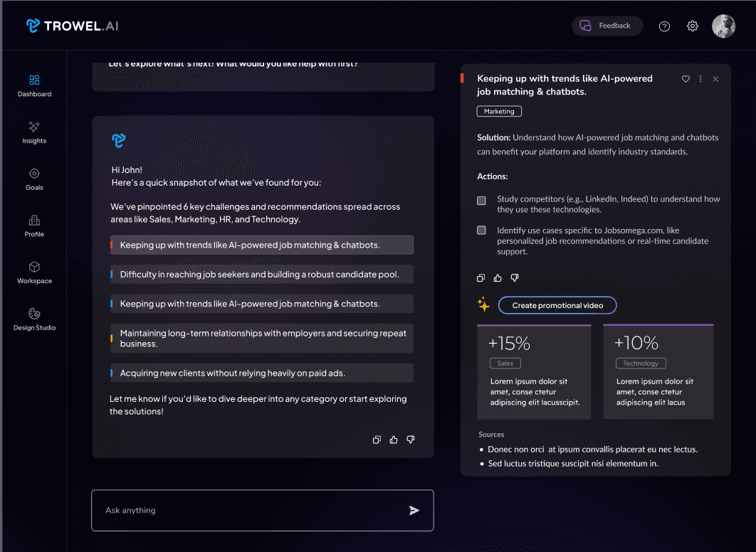The width and height of the screenshot is (756, 552).
Task: Click the user profile avatar
Action: click(723, 26)
